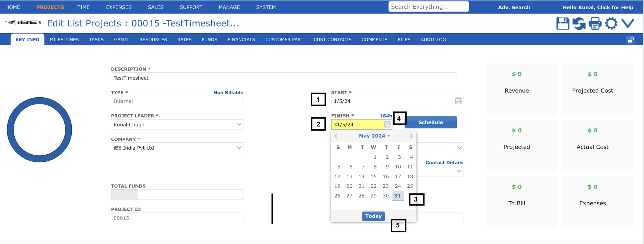Click the Refresh arrows icon
Image resolution: width=644 pixels, height=244 pixels.
[579, 23]
